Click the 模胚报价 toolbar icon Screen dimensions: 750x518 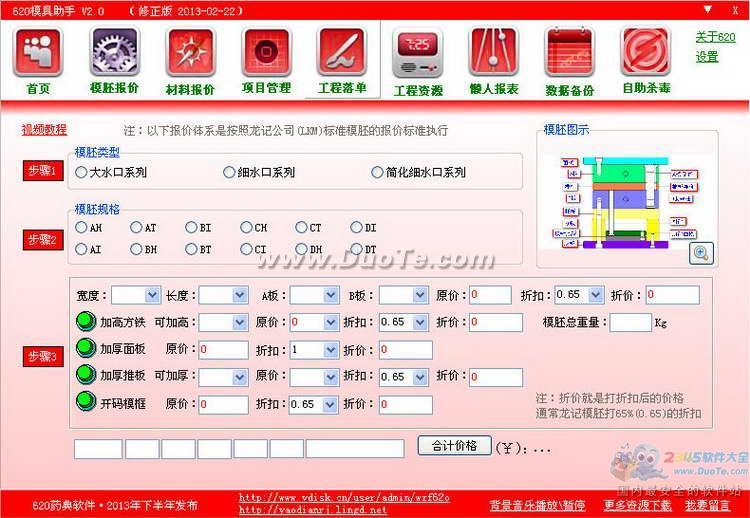tap(114, 54)
